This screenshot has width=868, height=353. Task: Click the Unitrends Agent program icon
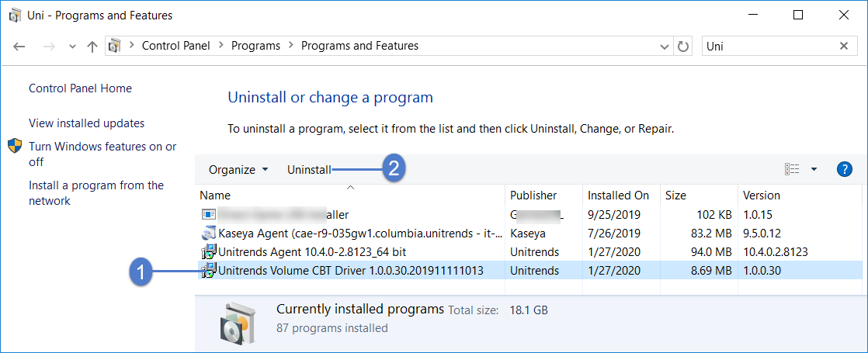coord(209,251)
